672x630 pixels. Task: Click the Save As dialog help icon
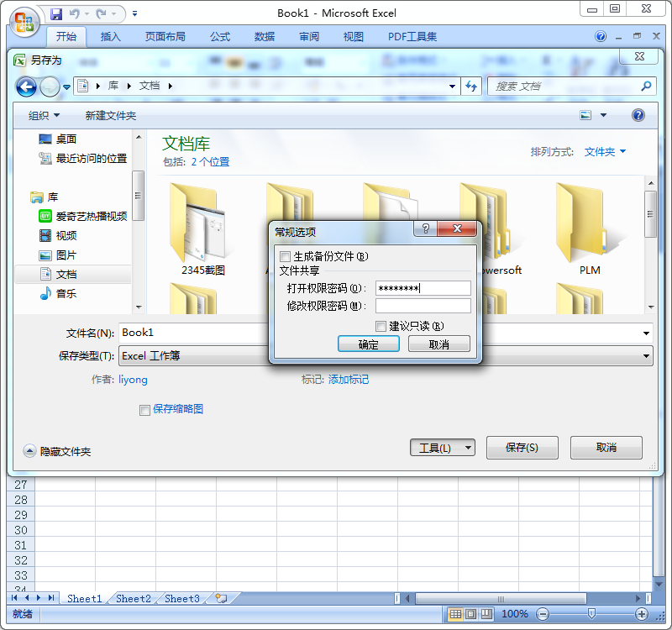pos(638,115)
